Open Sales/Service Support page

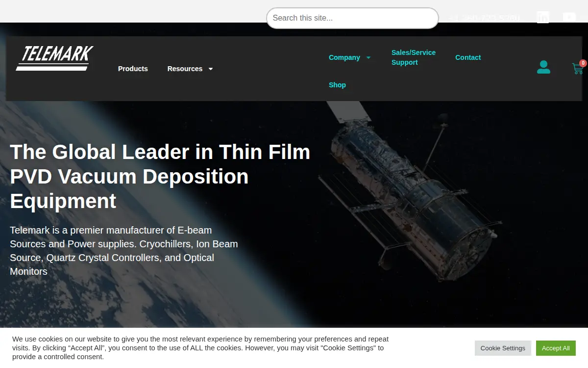[414, 57]
